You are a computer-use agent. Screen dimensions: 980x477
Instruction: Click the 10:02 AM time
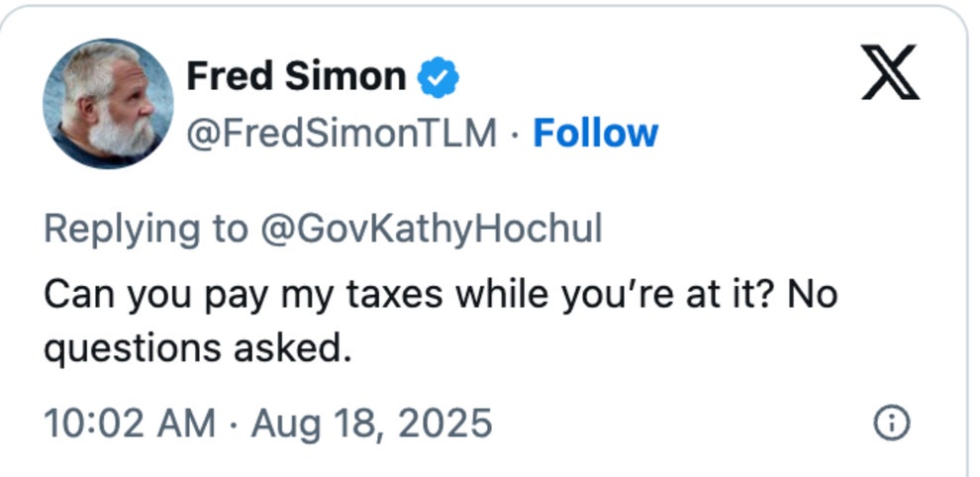point(129,424)
